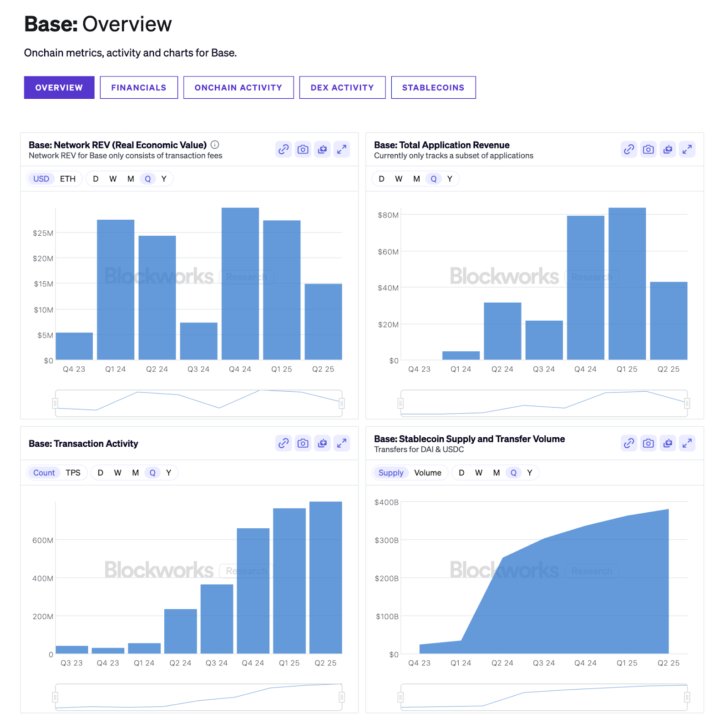Copy link to Stablecoin Supply chart

coord(628,443)
